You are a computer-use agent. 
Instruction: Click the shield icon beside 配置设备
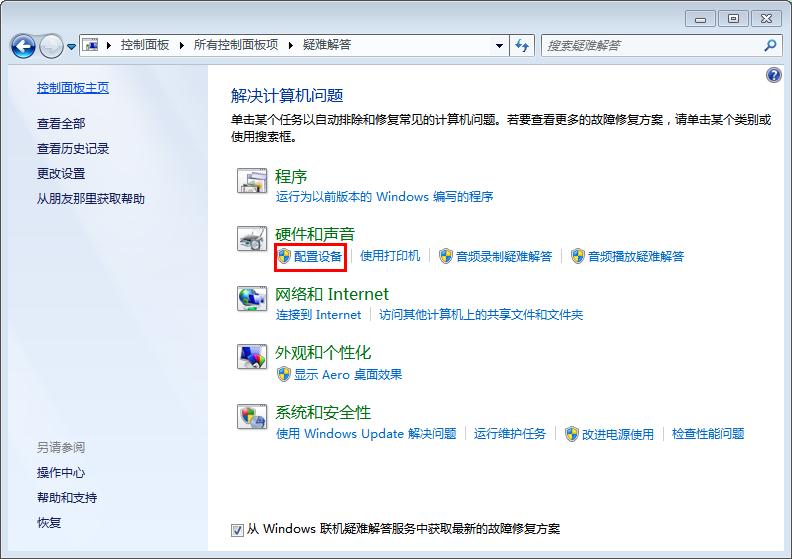pyautogui.click(x=284, y=256)
